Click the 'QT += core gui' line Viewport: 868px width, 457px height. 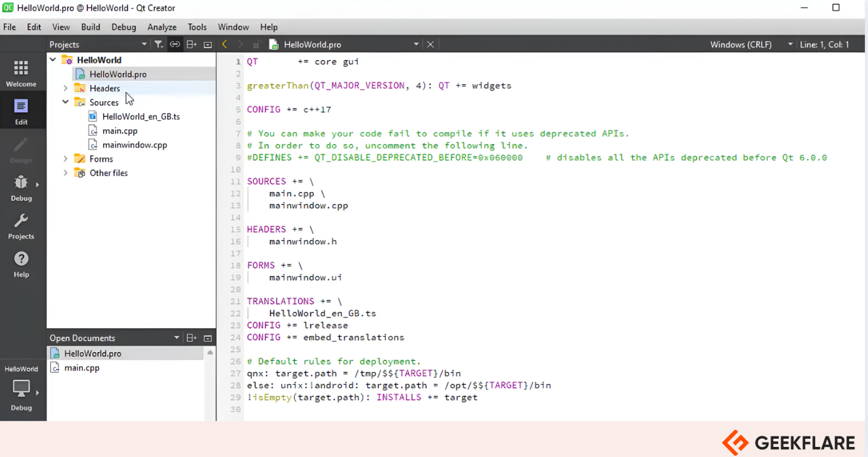(303, 62)
